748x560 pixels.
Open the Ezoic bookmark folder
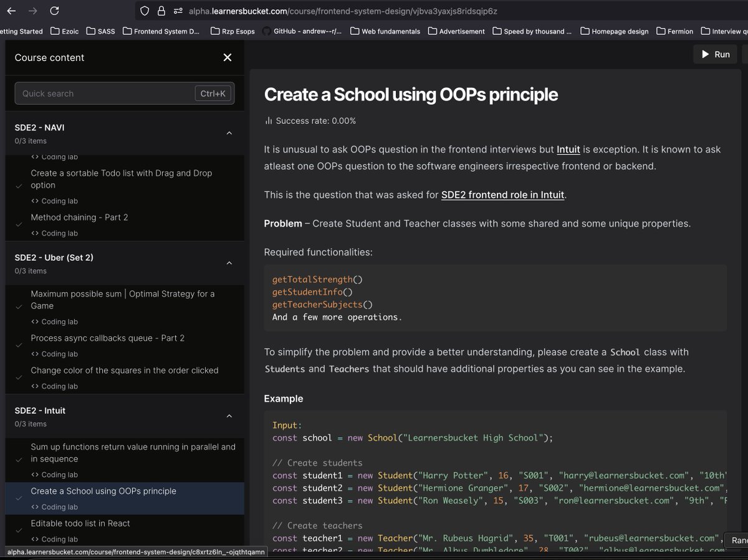[x=65, y=31]
